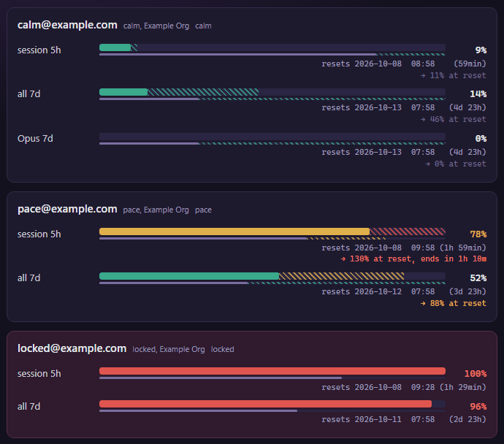
Task: Click locked's all 7d red usage bar
Action: click(x=265, y=404)
